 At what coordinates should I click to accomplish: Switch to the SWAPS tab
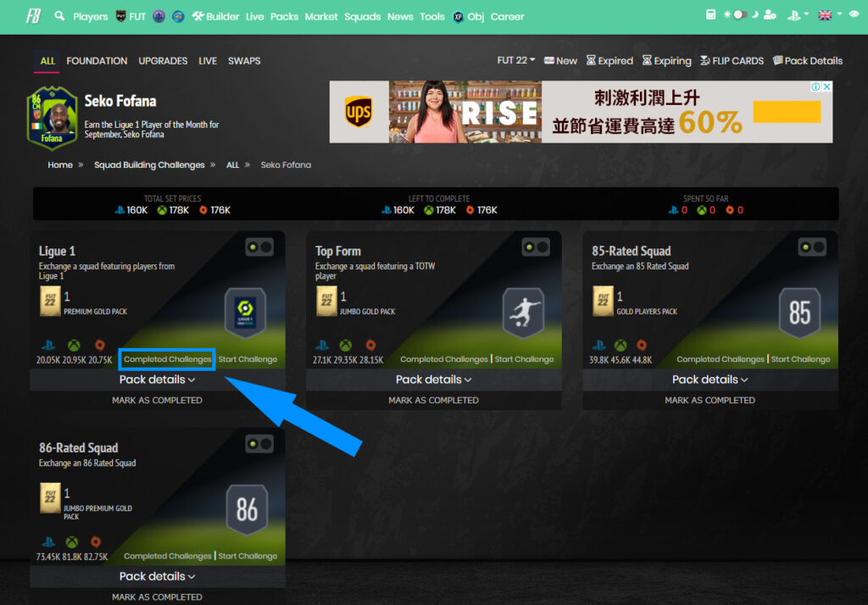(x=244, y=61)
